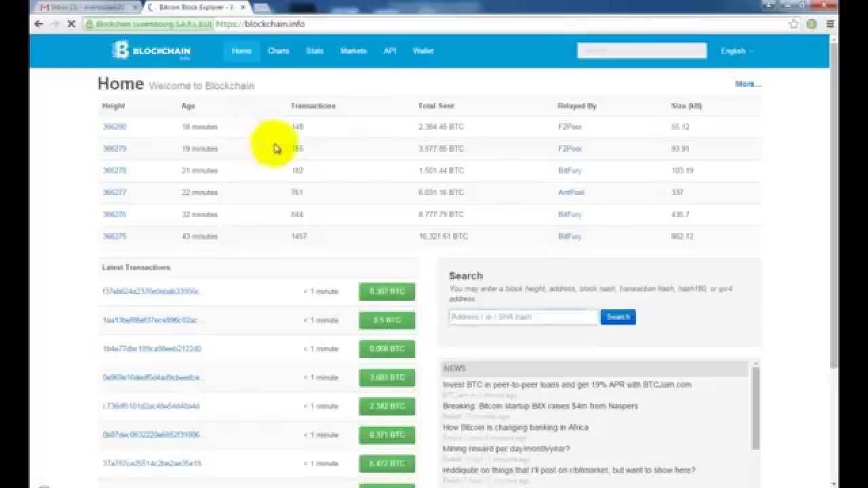Viewport: 868px width, 488px height.
Task: Open the Markets navigation item
Action: click(x=353, y=51)
